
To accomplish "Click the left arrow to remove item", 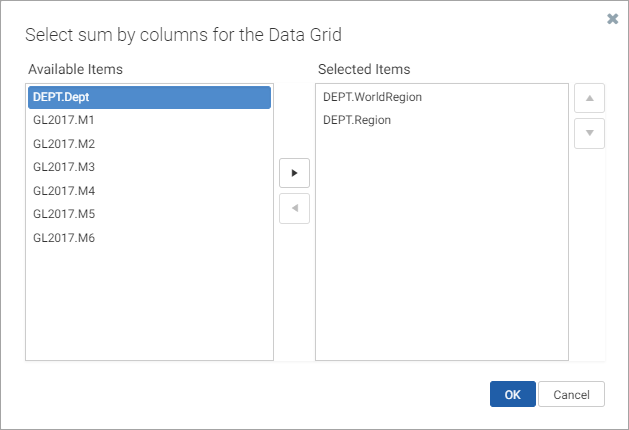I will tap(294, 208).
